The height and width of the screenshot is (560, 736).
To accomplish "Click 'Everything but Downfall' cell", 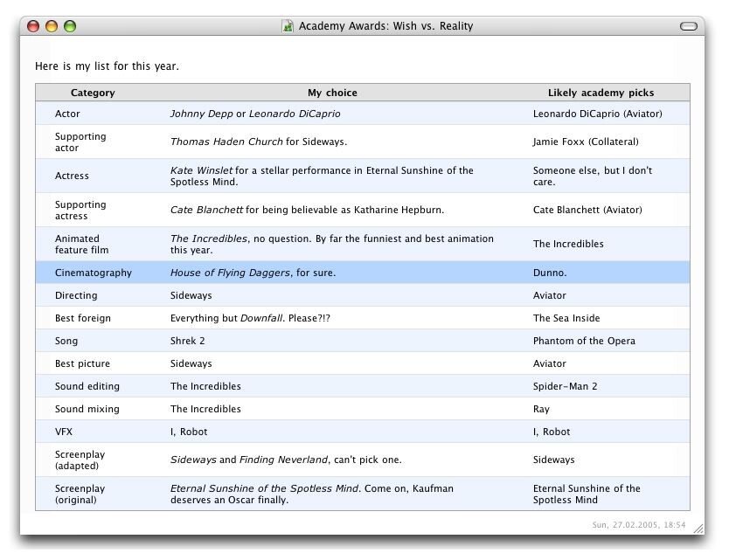I will click(250, 318).
